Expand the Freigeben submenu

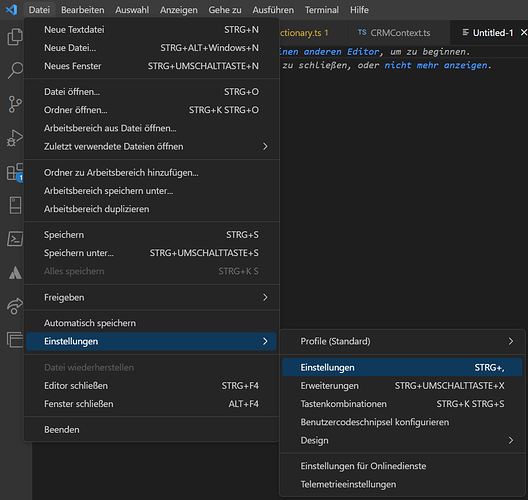151,297
